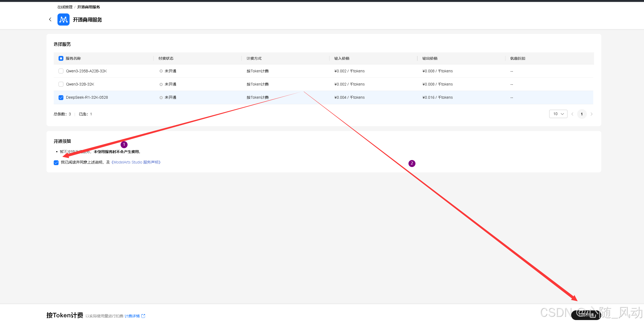Click the 输入价格 column header
Viewport: 644px width, 323px height.
point(342,58)
